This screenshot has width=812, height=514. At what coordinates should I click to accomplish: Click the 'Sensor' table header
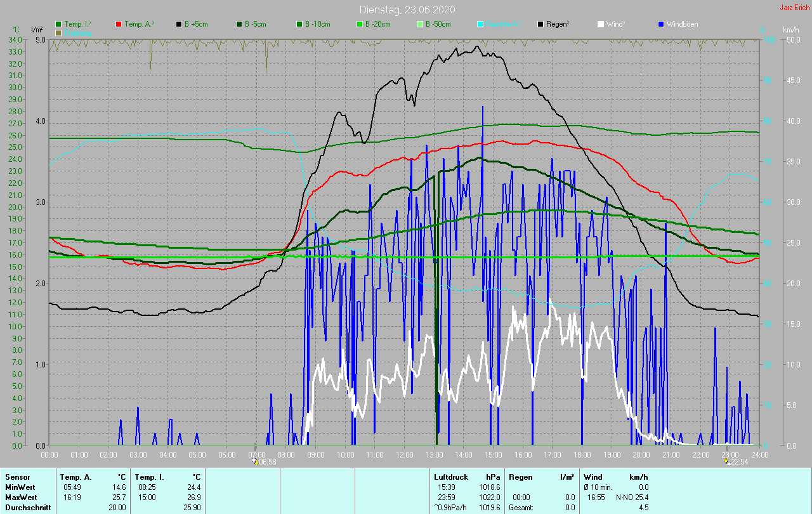[18, 477]
